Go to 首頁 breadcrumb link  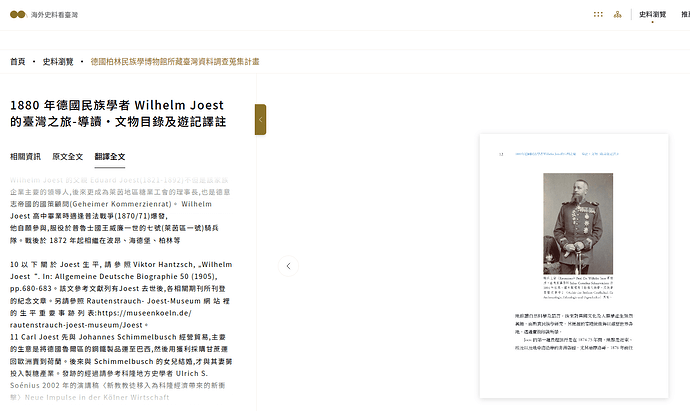coord(18,62)
